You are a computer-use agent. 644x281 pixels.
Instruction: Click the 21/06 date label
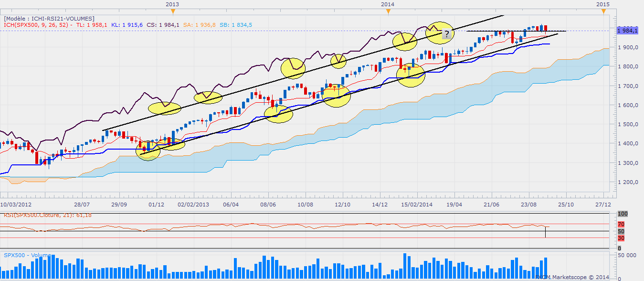tap(491, 204)
